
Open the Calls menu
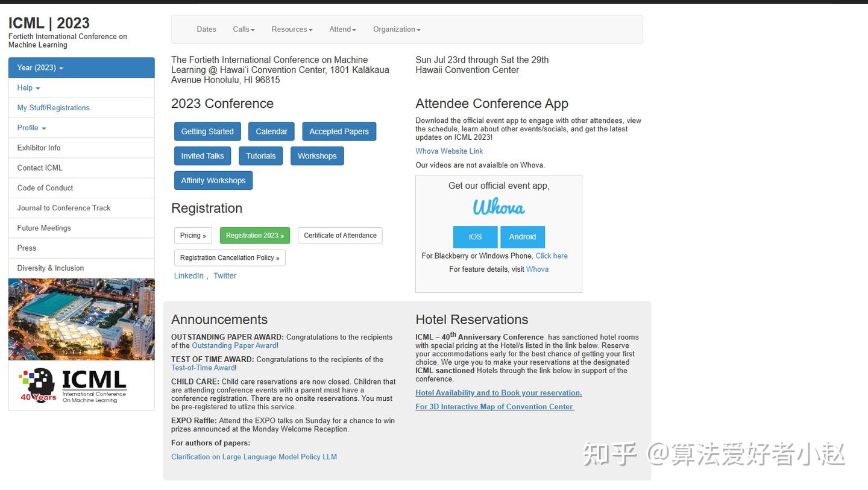244,29
